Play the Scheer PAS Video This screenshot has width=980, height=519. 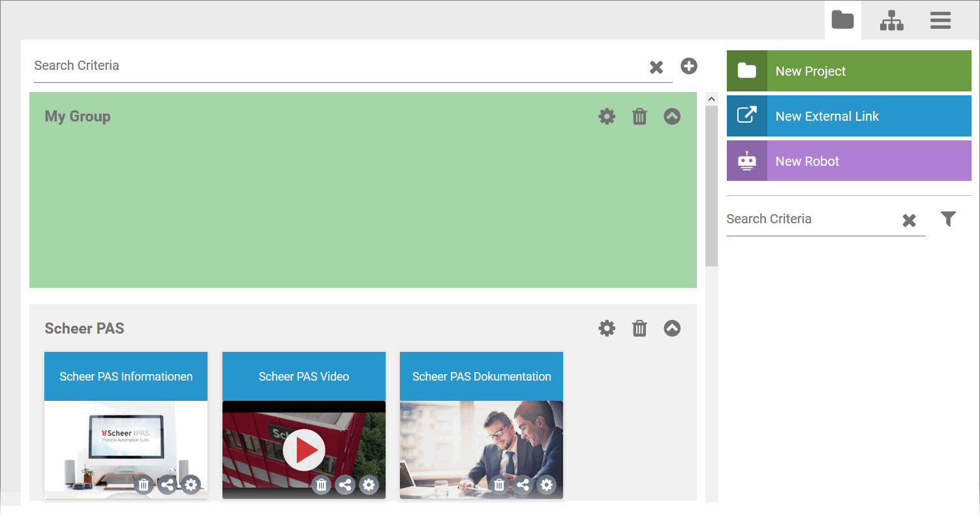304,450
